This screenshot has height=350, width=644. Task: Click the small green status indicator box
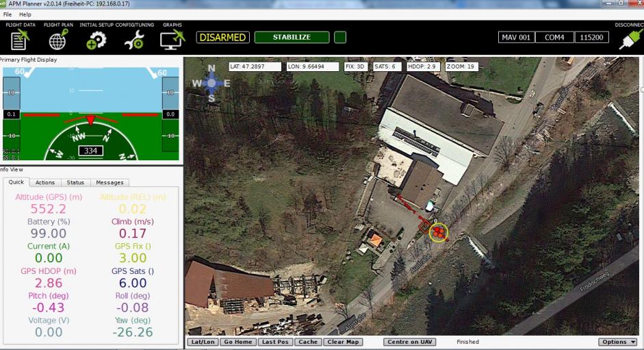pos(340,38)
